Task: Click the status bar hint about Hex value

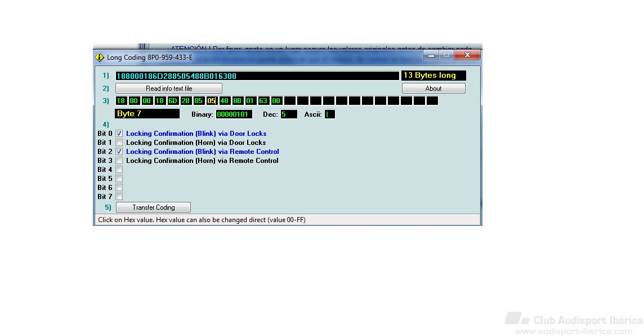Action: [x=202, y=220]
